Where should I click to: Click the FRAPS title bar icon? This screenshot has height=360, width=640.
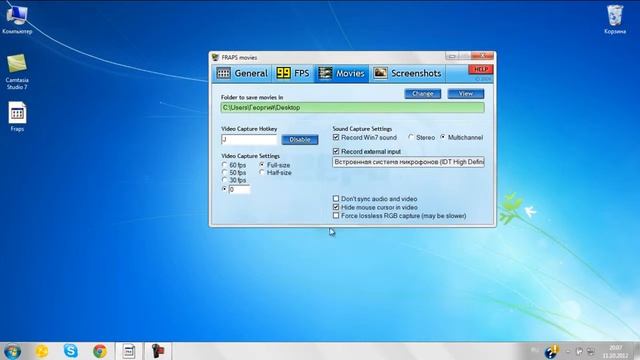point(215,58)
